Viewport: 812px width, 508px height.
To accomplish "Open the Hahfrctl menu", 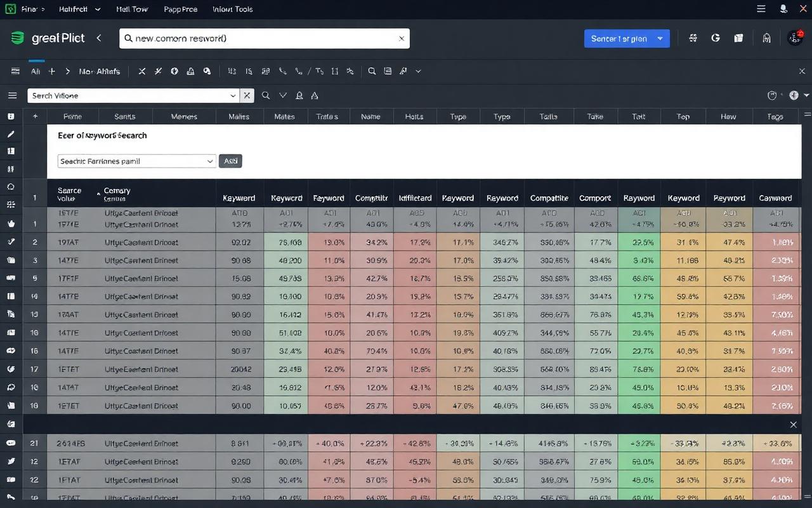I will tap(74, 10).
